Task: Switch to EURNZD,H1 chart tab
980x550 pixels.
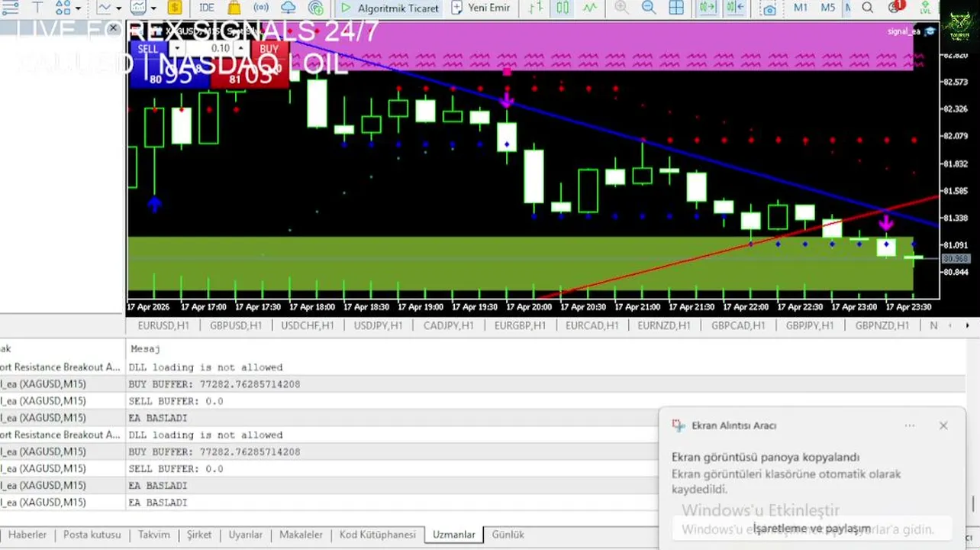Action: [664, 325]
